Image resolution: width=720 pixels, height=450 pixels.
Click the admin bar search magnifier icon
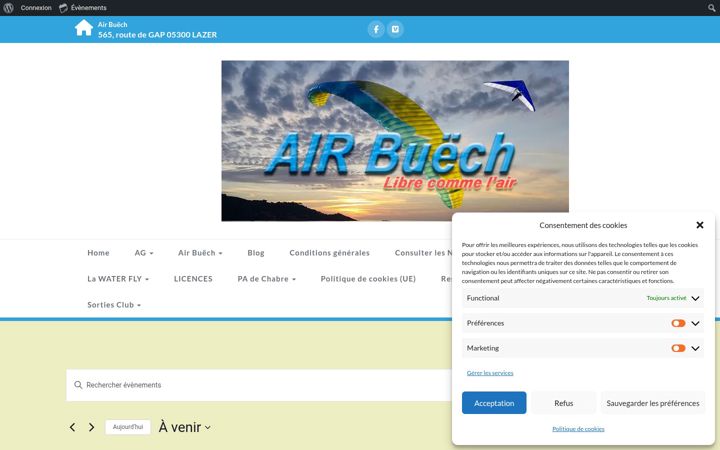(711, 8)
